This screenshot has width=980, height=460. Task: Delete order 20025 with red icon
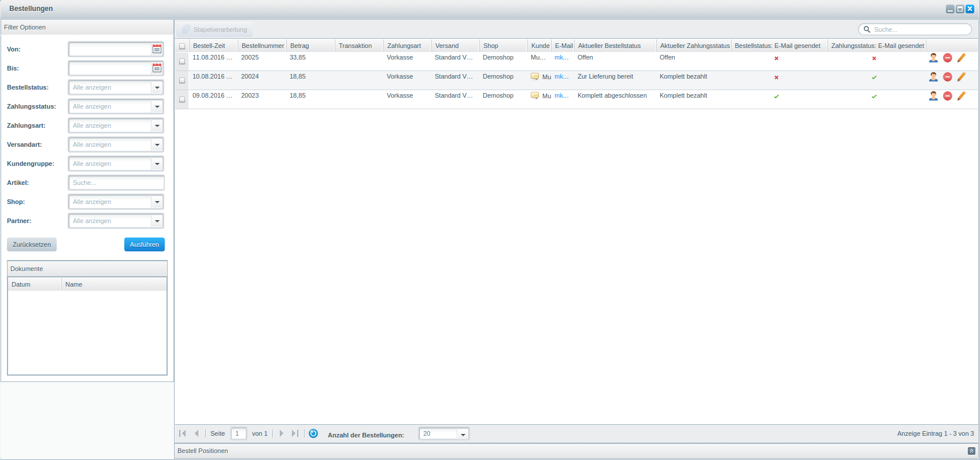[948, 58]
